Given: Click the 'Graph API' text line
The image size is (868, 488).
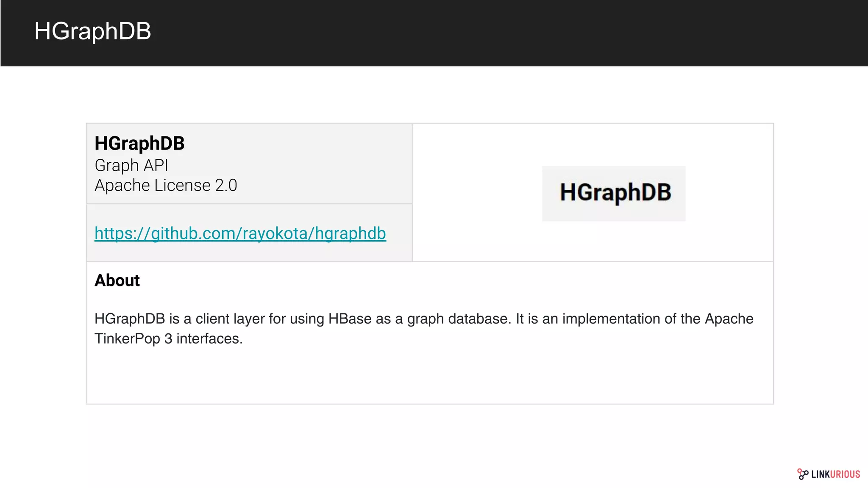Looking at the screenshot, I should click(x=131, y=165).
